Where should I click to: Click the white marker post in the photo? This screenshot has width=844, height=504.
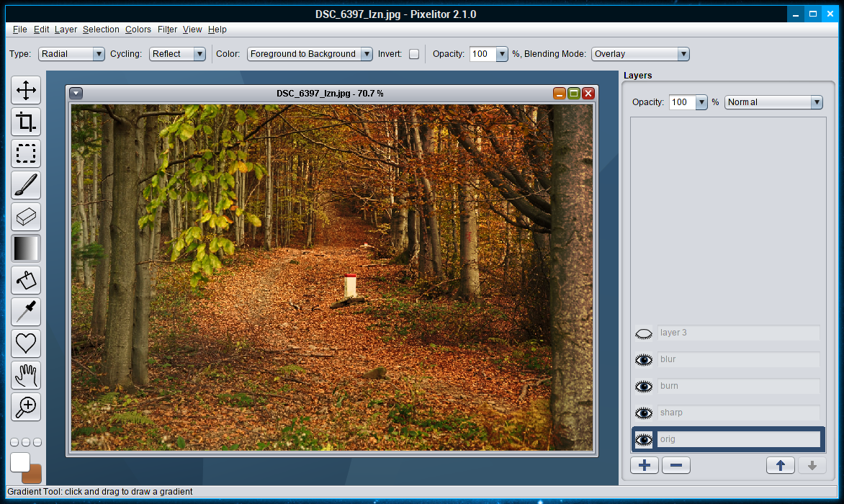point(351,286)
